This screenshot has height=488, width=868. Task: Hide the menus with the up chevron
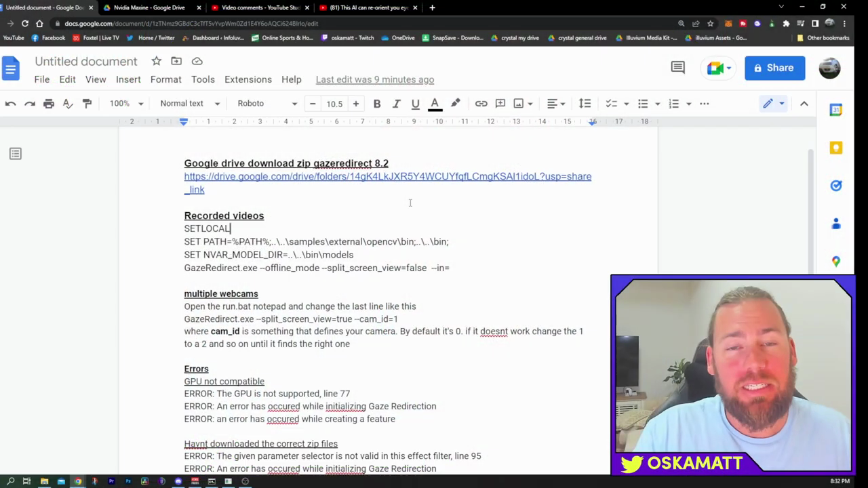tap(804, 104)
